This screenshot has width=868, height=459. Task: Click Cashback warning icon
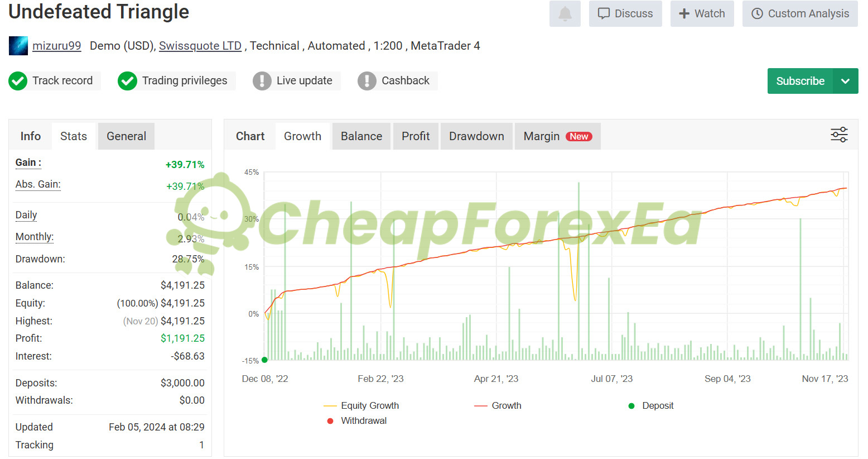tap(367, 81)
